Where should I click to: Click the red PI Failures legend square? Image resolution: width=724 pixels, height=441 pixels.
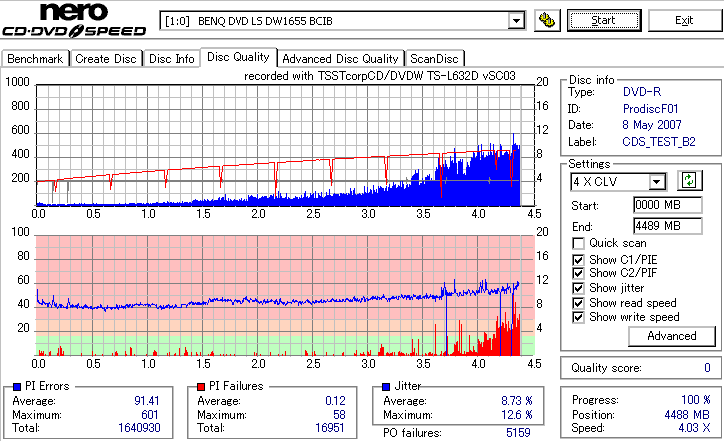201,387
